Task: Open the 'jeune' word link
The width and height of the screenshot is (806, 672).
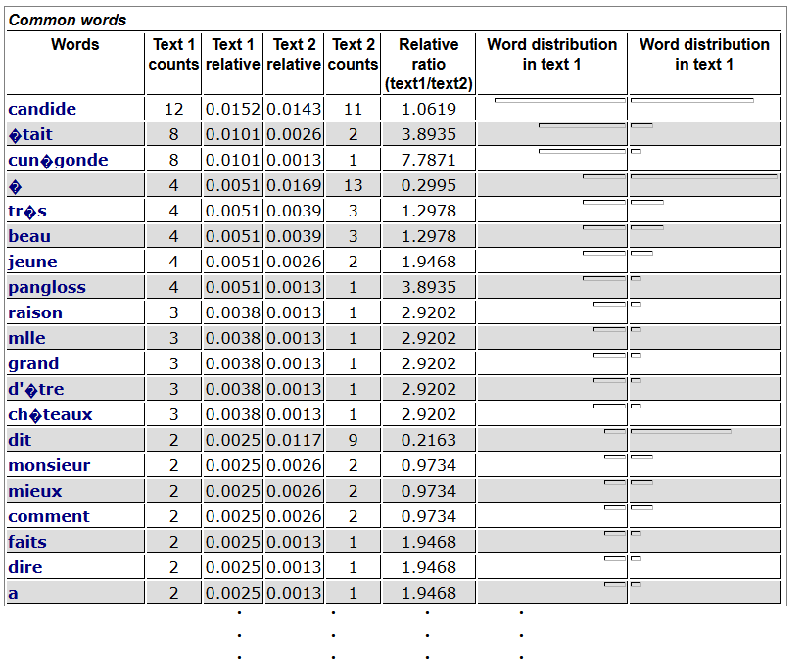Action: pyautogui.click(x=32, y=262)
